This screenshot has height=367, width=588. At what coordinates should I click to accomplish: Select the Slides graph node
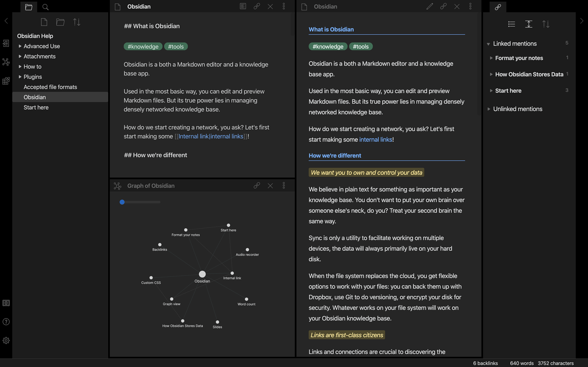(217, 322)
